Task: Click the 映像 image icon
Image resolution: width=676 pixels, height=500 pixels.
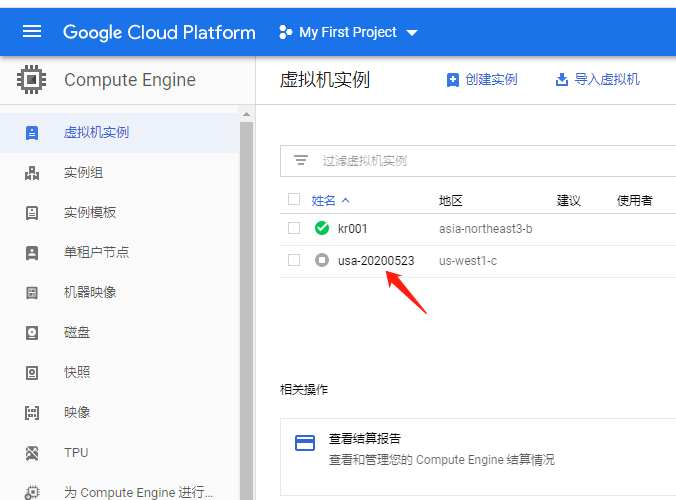Action: tap(32, 412)
